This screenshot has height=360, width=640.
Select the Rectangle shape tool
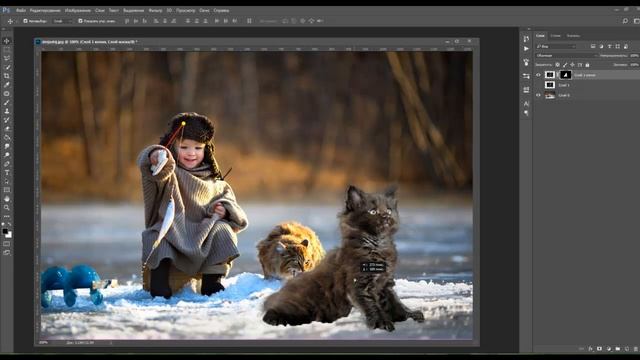[7, 190]
